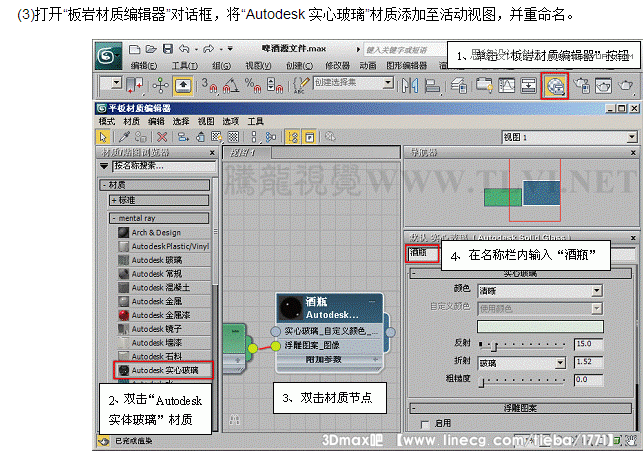Undo with the quick access arrow
The image size is (643, 457).
point(184,49)
